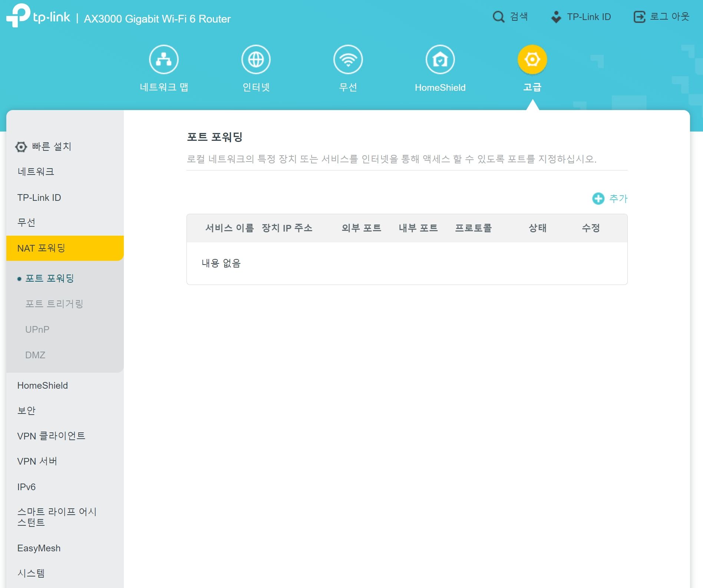Click 프로토콜 column header
Image resolution: width=703 pixels, height=588 pixels.
[473, 228]
